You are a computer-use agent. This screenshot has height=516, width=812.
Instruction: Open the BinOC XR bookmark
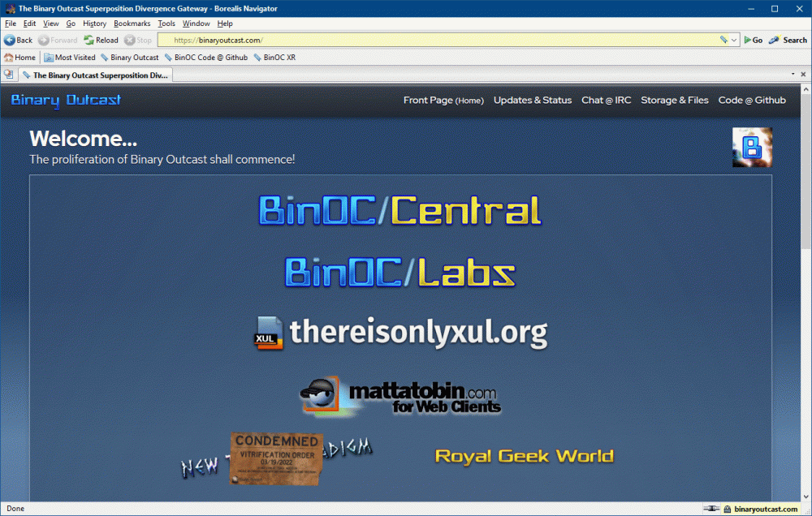click(275, 58)
